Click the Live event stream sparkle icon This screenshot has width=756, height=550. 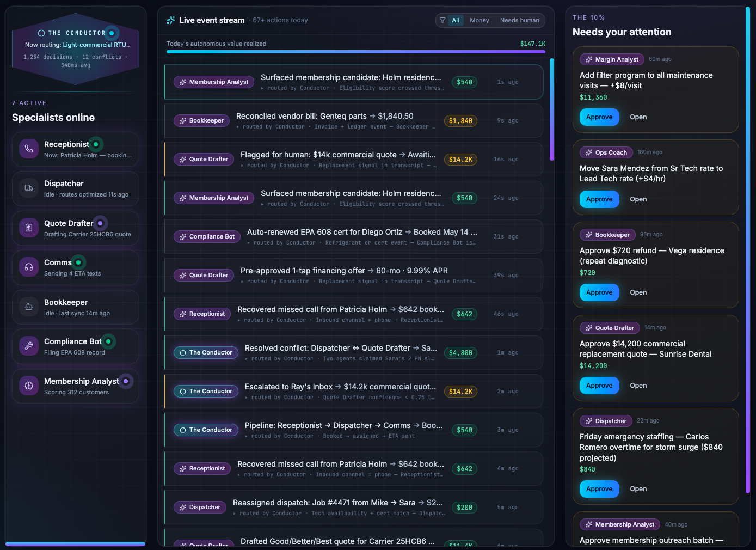(x=171, y=20)
